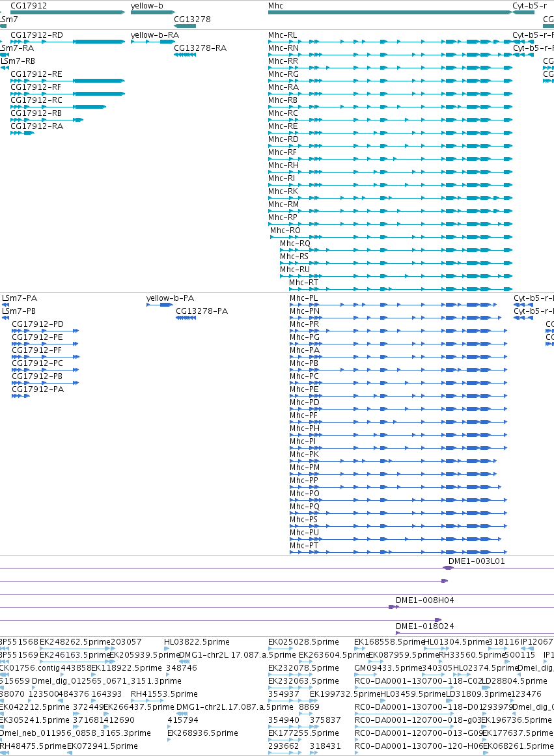Select the Mhc-PI protein label
Image resolution: width=554 pixels, height=756 pixels.
click(x=303, y=441)
